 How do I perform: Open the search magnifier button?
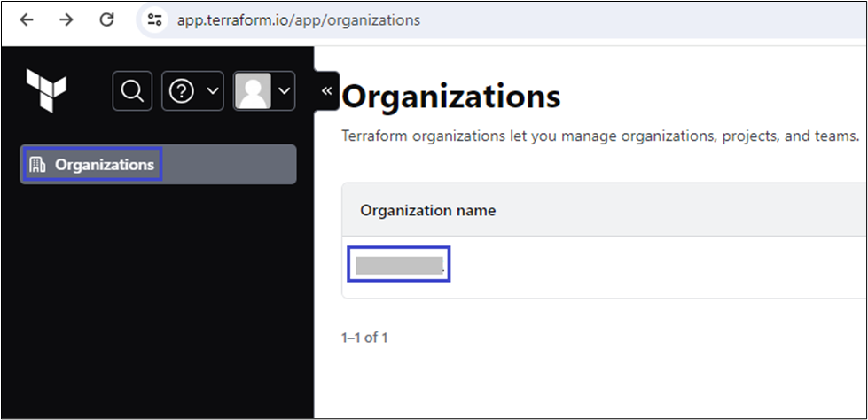[x=132, y=90]
